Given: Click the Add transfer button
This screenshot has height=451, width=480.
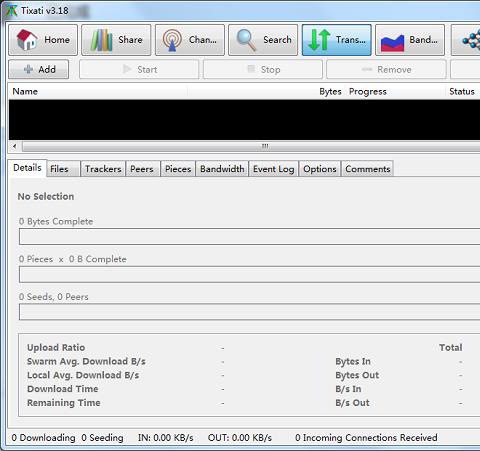Looking at the screenshot, I should (x=39, y=69).
